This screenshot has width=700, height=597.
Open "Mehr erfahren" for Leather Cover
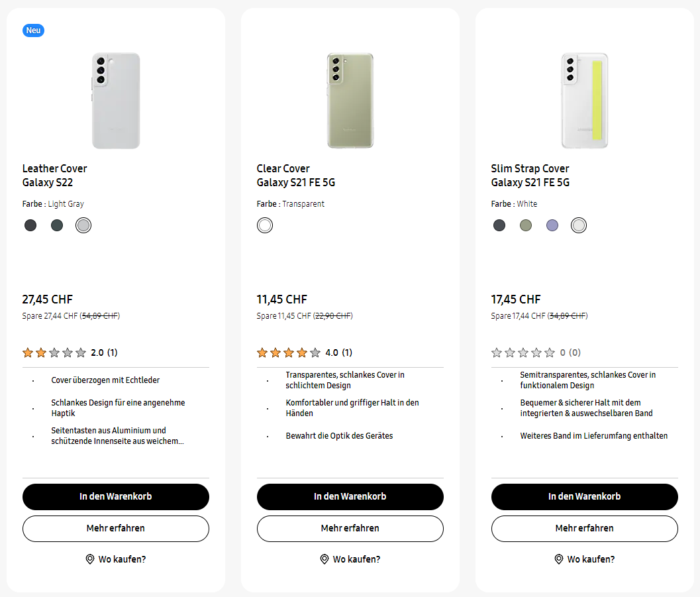(x=116, y=528)
